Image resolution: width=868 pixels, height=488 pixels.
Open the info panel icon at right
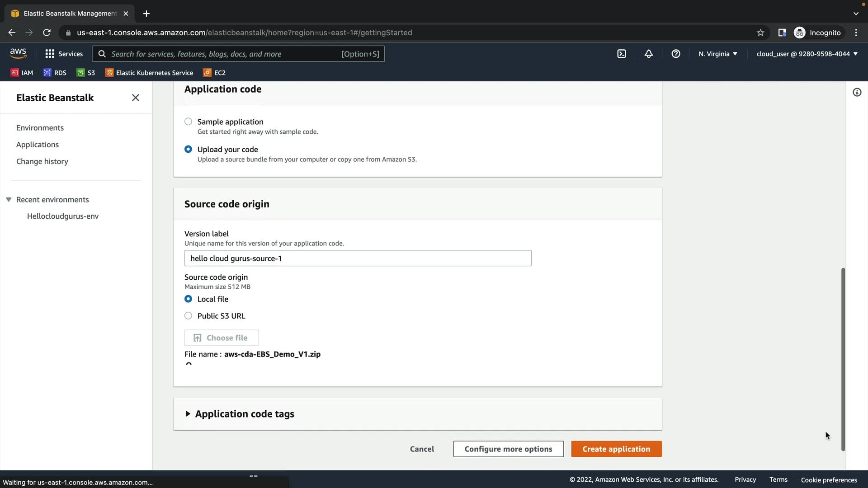[857, 93]
